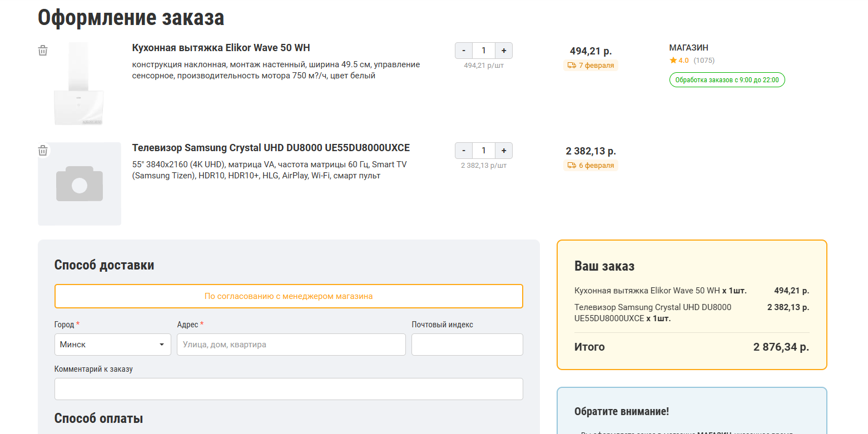The height and width of the screenshot is (434, 868).
Task: Click the kitchen hood product thumbnail
Action: [79, 84]
